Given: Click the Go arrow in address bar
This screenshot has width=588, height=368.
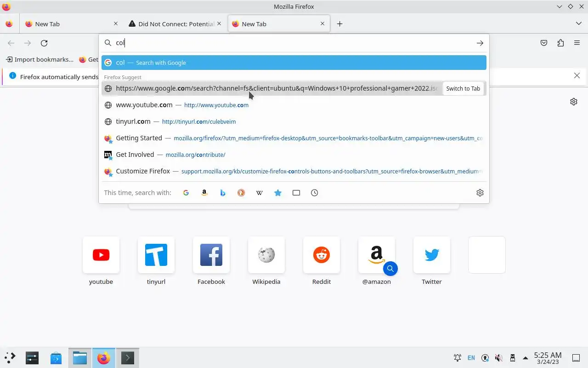Looking at the screenshot, I should pyautogui.click(x=480, y=43).
